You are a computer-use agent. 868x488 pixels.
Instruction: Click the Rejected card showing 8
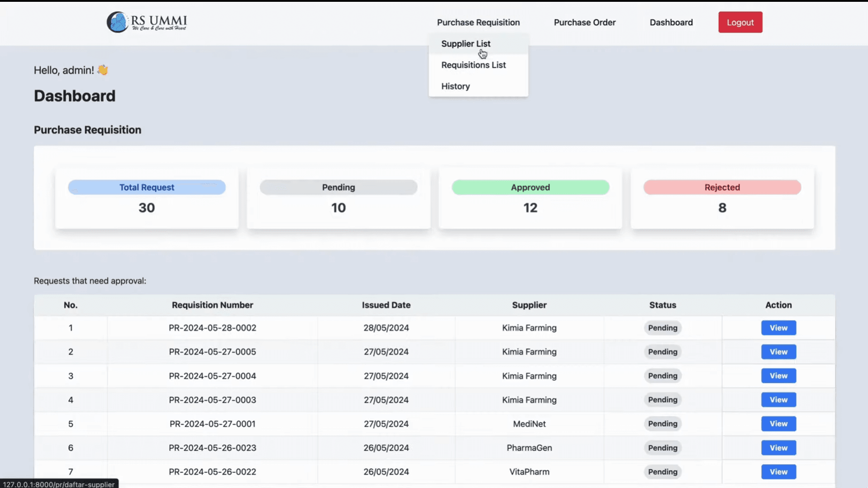(722, 198)
